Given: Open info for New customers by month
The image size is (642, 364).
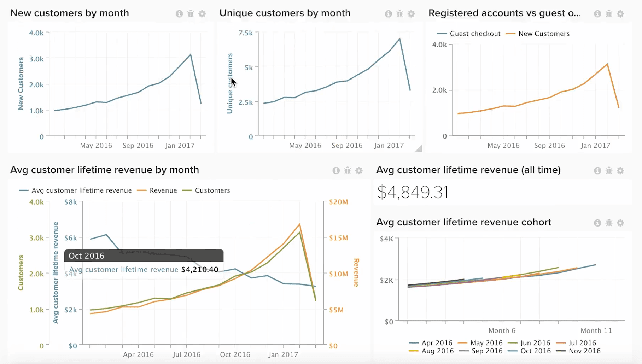Looking at the screenshot, I should tap(179, 14).
